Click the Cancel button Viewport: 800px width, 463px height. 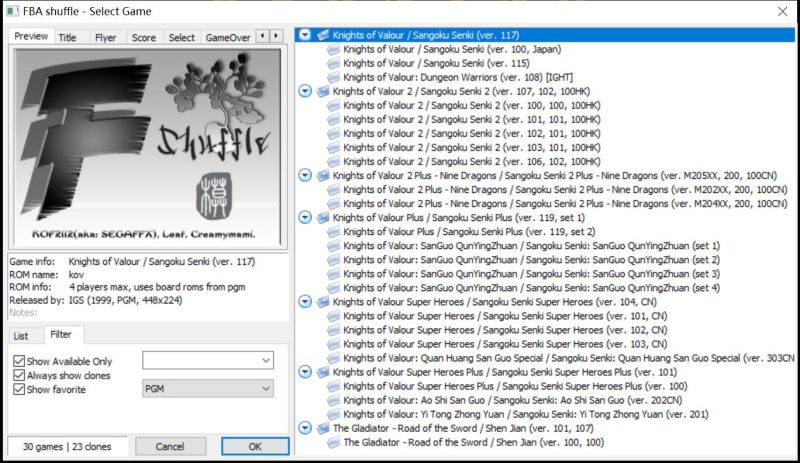point(170,446)
